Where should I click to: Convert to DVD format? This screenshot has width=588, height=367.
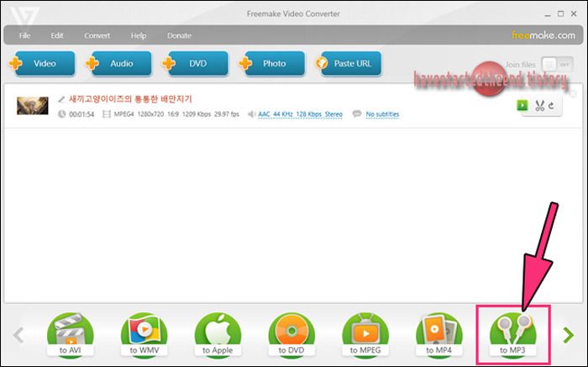point(291,335)
